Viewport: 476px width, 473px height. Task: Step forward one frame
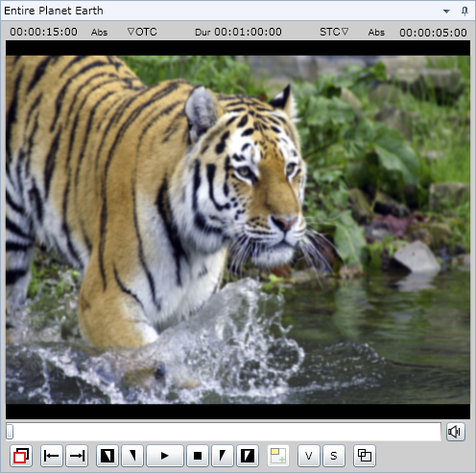223,456
